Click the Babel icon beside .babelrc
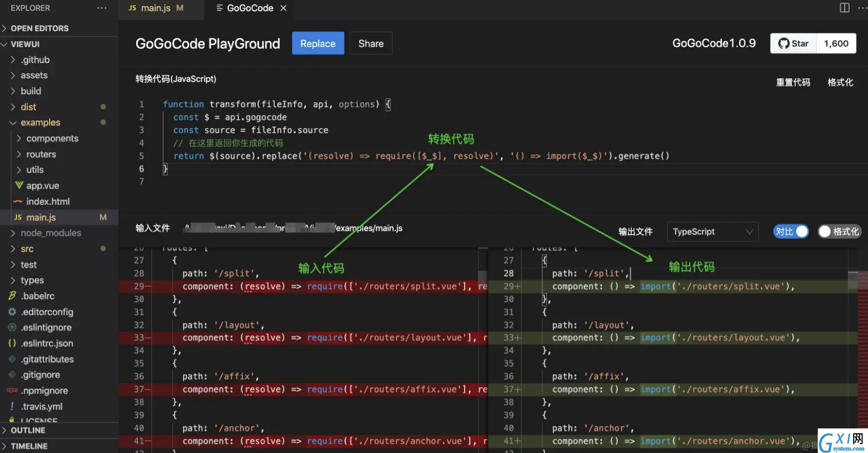This screenshot has height=453, width=868. [12, 296]
